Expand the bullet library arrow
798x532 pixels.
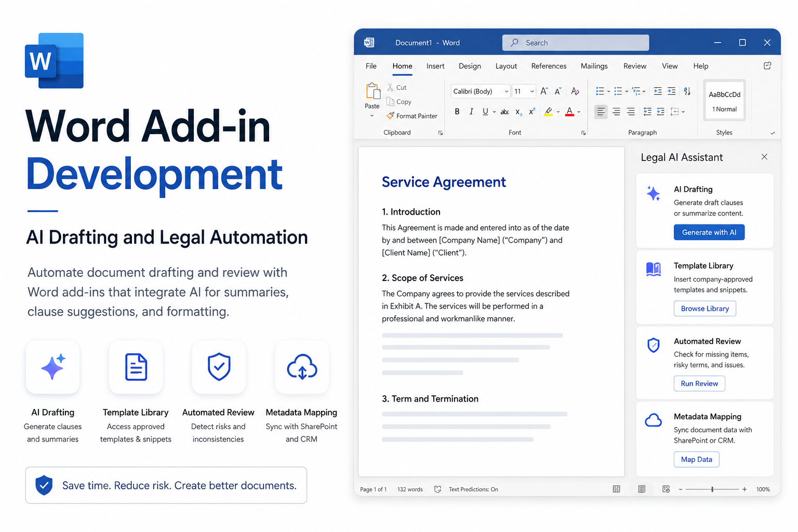tap(608, 91)
